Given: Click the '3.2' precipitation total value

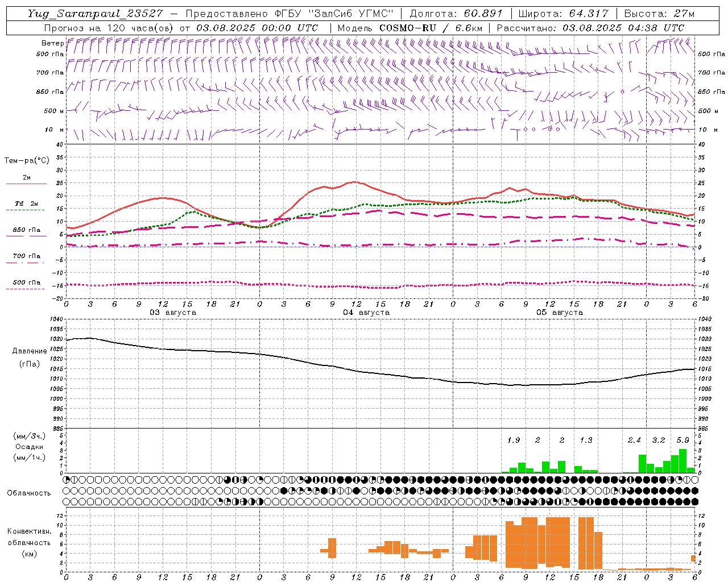Looking at the screenshot, I should [x=659, y=440].
